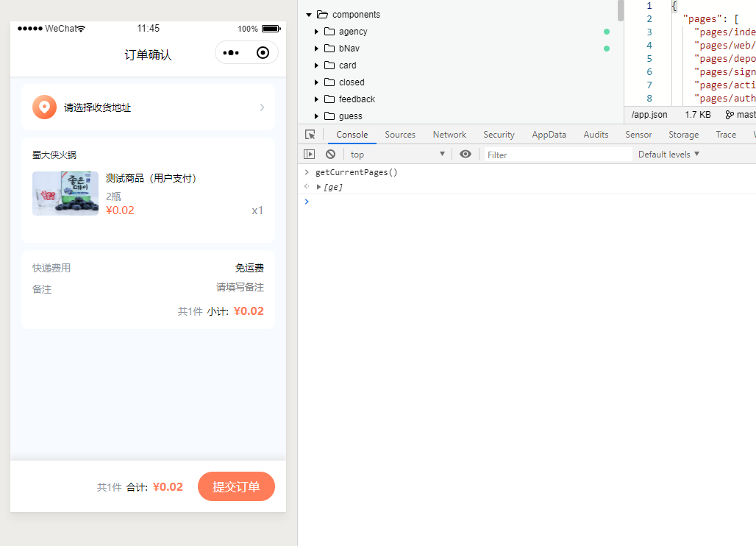Switch to the Network tab
This screenshot has width=756, height=546.
coord(449,135)
